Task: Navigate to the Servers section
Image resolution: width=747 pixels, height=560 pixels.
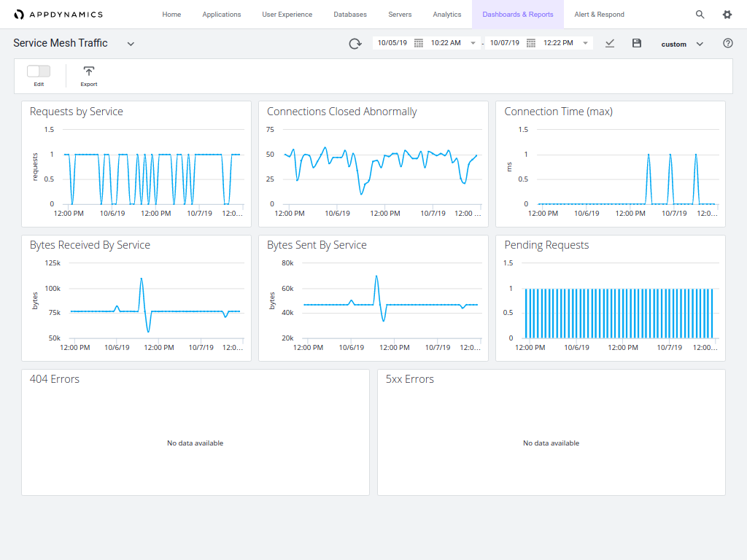Action: click(400, 14)
